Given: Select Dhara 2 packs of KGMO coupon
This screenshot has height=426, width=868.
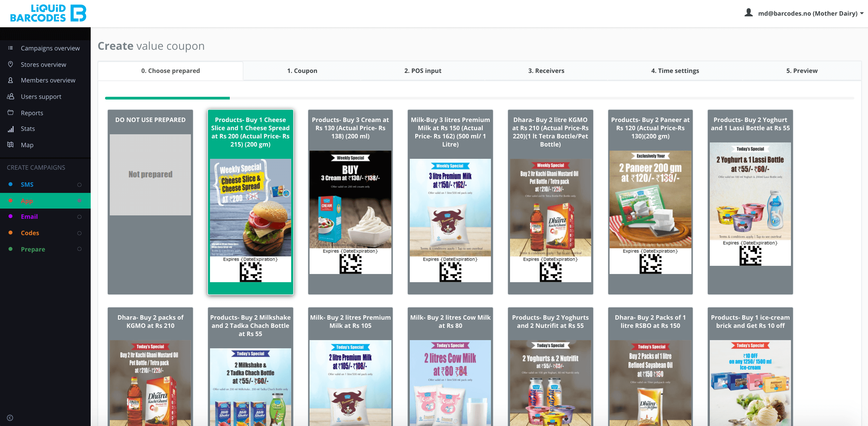Looking at the screenshot, I should (x=150, y=367).
